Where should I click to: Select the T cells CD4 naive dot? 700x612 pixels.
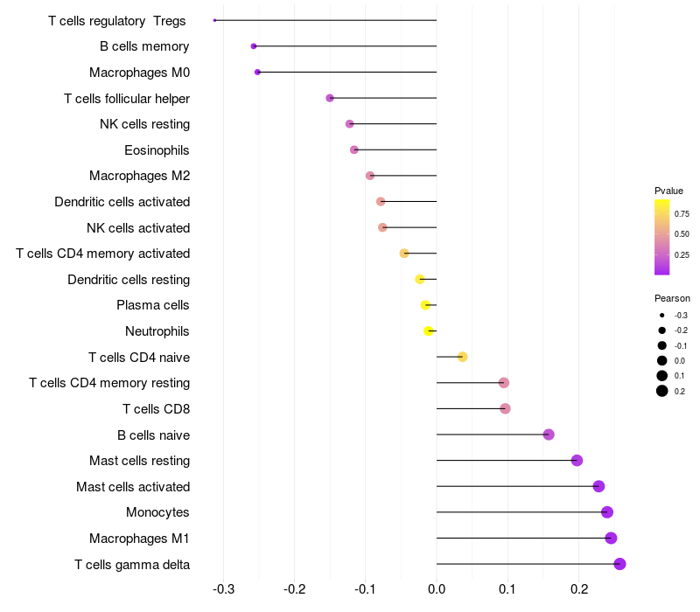(x=463, y=357)
